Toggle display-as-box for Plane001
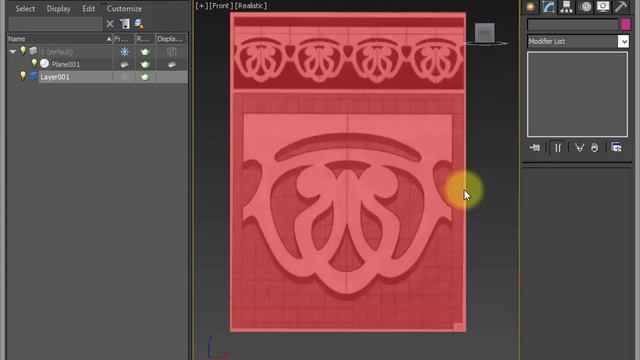Viewport: 640px width, 360px height. coord(172,64)
